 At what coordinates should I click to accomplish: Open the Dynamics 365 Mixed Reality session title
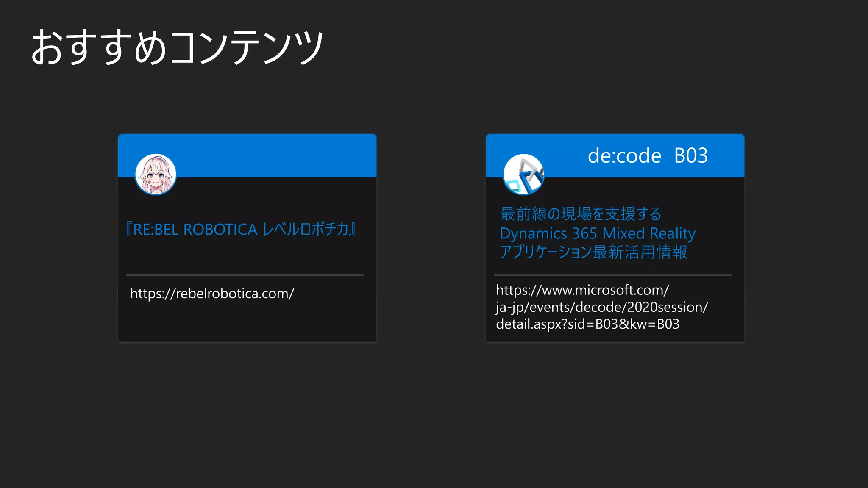click(598, 233)
